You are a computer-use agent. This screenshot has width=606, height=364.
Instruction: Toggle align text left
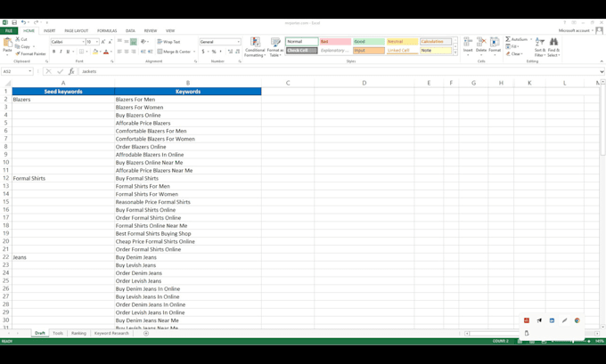coord(119,52)
